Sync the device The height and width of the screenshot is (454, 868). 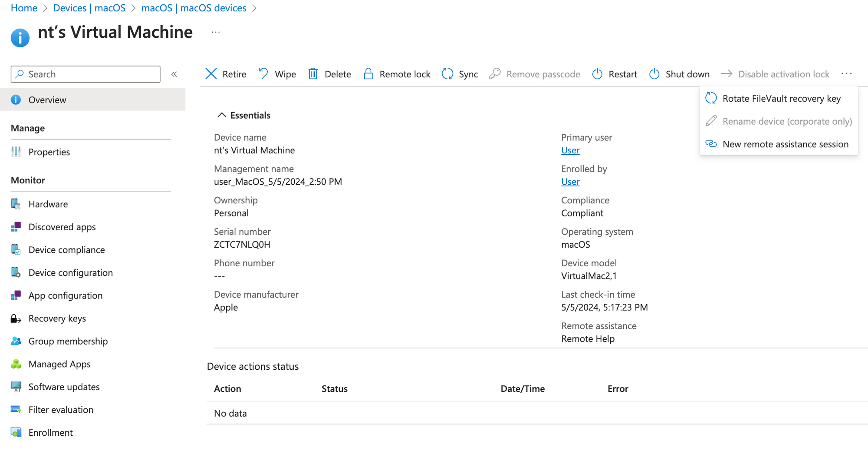click(x=459, y=74)
